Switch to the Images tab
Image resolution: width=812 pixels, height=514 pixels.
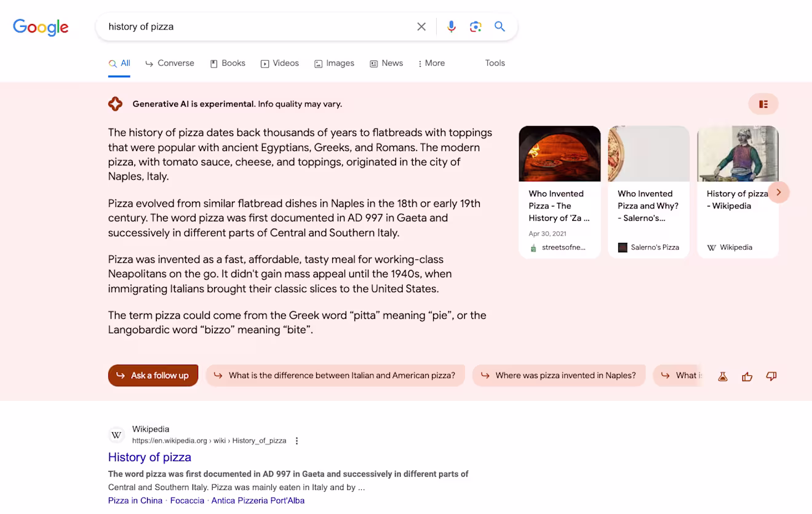334,63
